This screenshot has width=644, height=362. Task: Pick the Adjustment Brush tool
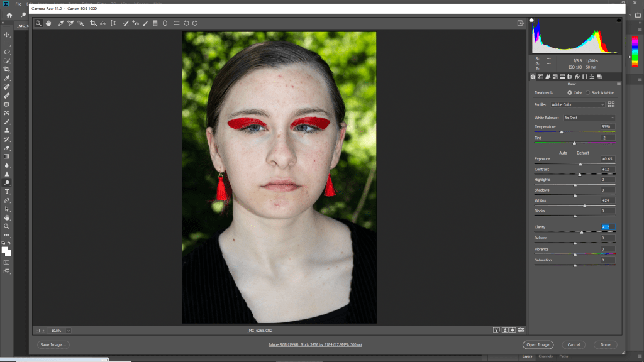146,23
